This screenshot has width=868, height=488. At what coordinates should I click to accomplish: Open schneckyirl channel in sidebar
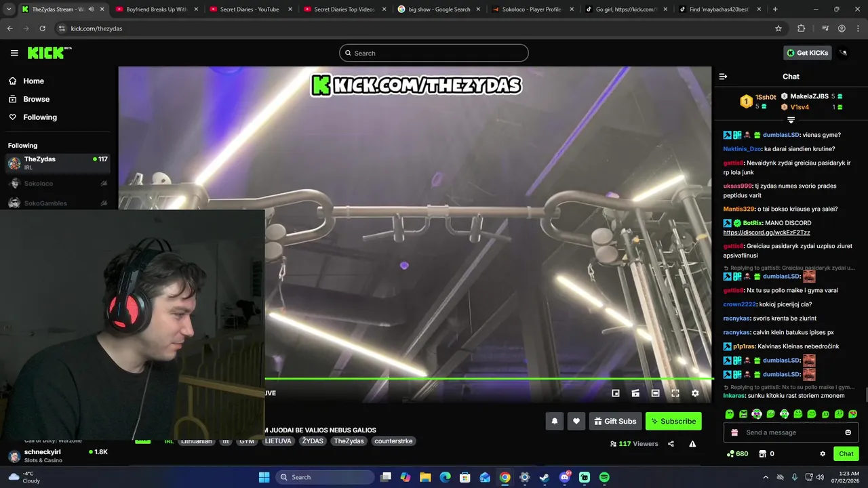click(x=57, y=455)
